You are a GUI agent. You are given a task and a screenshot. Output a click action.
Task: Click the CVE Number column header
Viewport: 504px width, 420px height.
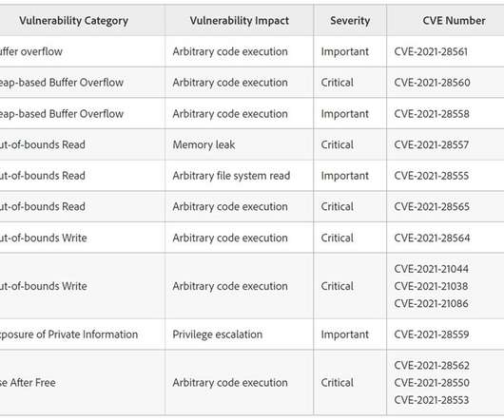pos(454,21)
